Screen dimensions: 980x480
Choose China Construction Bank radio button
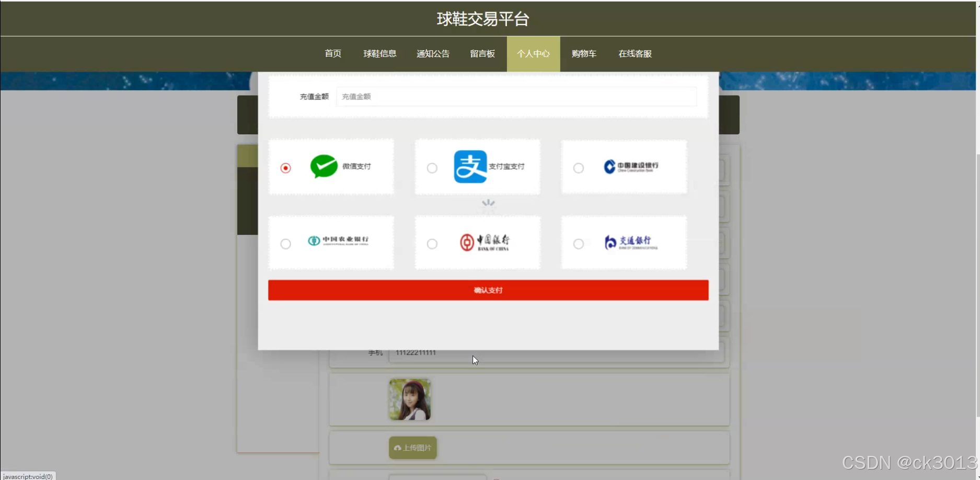[x=578, y=168]
